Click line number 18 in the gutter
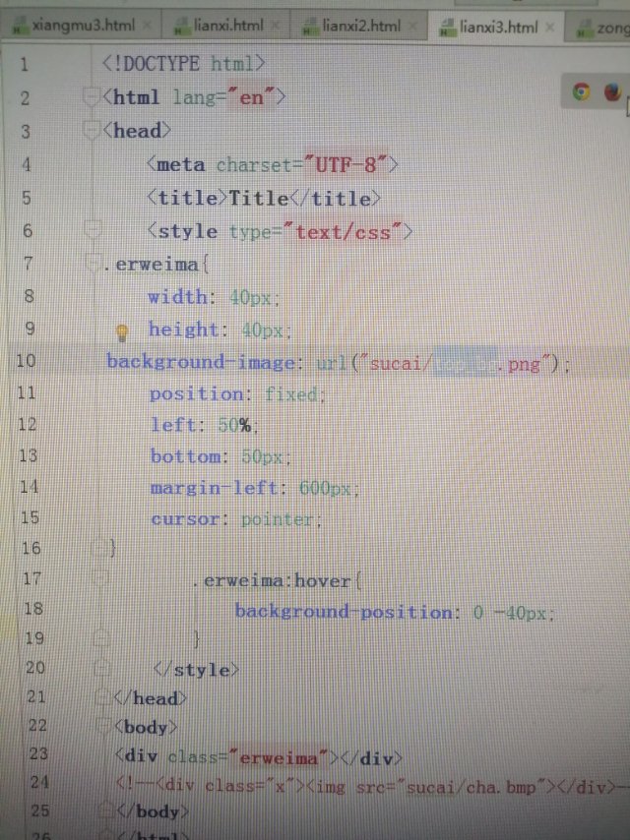The height and width of the screenshot is (840, 630). 33,608
